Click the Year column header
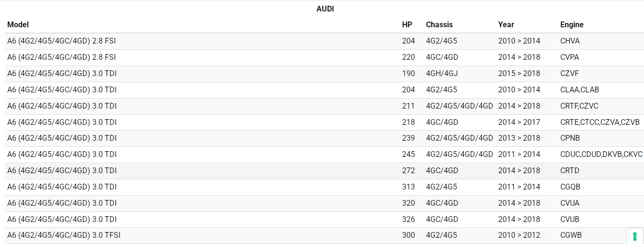This screenshot has height=244, width=644. coord(506,25)
